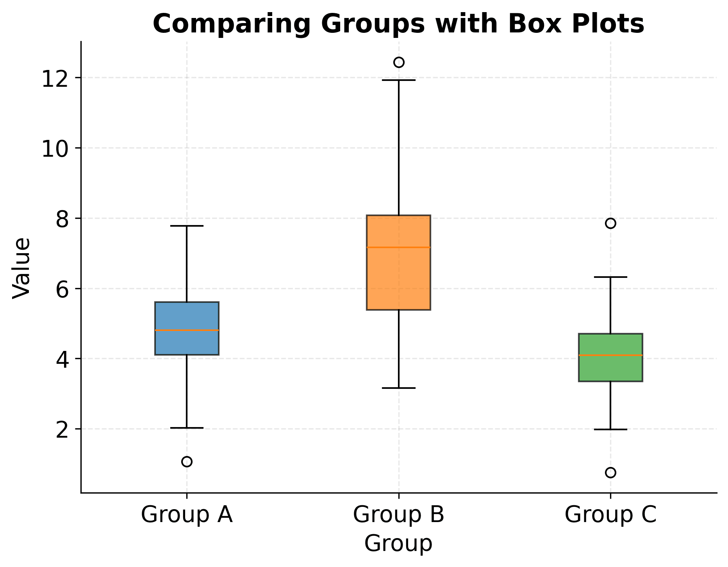Click the chart title "Comparing Groups with Box Plots"

point(398,24)
